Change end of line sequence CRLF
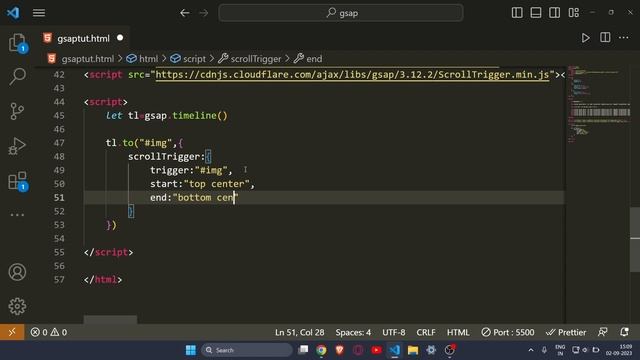 pyautogui.click(x=426, y=332)
